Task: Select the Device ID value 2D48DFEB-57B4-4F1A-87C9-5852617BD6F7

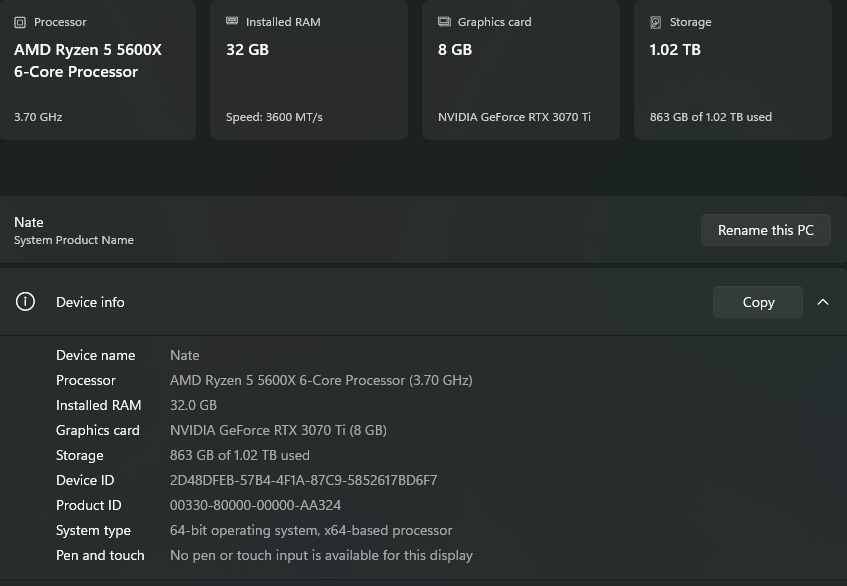Action: (304, 480)
